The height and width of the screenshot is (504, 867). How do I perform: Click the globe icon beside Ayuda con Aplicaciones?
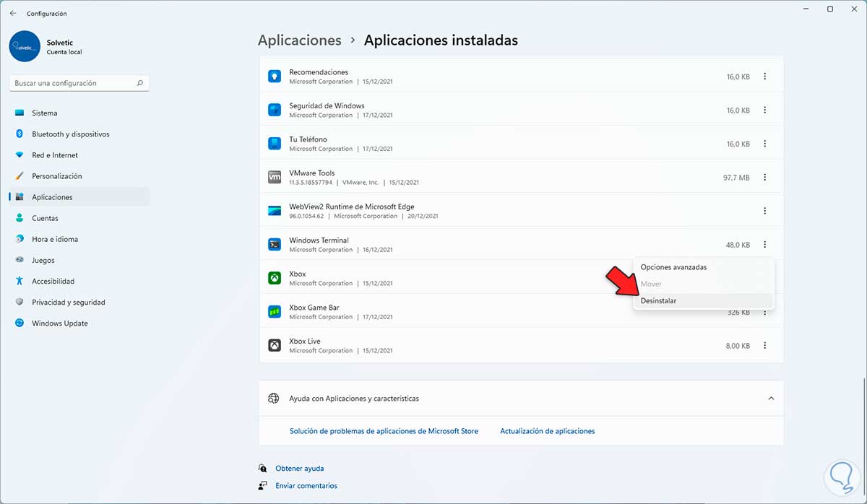(x=273, y=398)
